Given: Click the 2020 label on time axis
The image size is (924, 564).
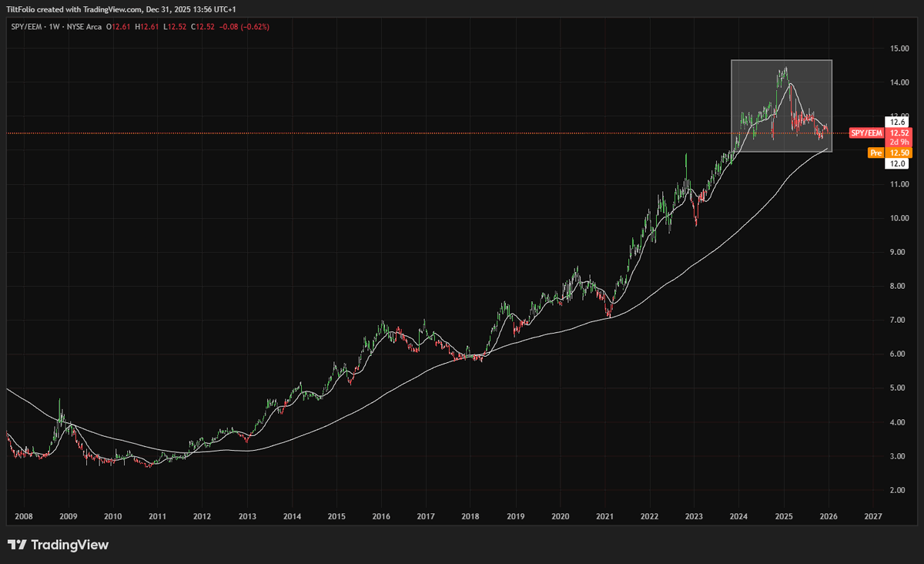Looking at the screenshot, I should pos(560,517).
